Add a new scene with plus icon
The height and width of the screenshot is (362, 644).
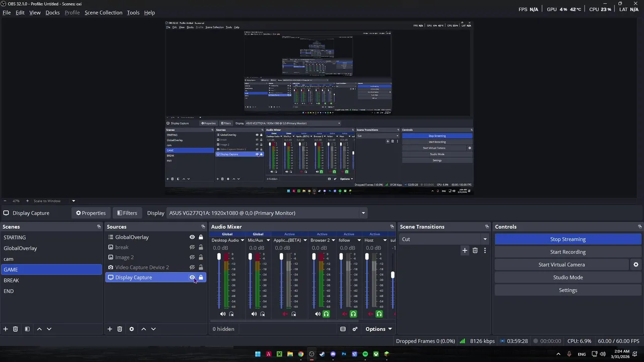tap(6, 329)
